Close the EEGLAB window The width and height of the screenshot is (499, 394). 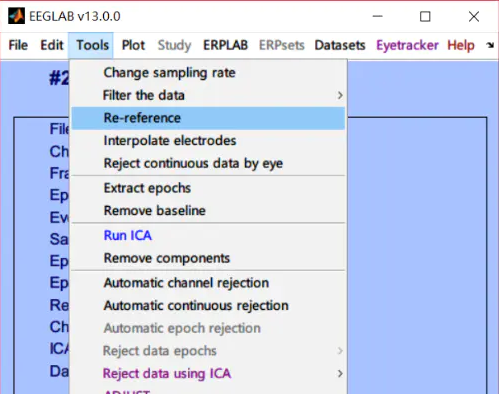coord(474,16)
